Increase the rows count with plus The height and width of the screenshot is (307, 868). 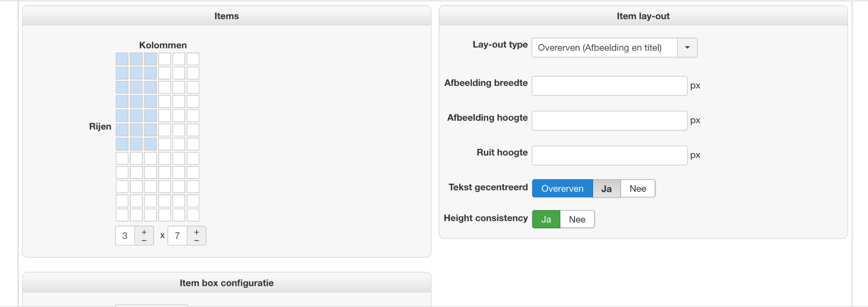pos(196,232)
